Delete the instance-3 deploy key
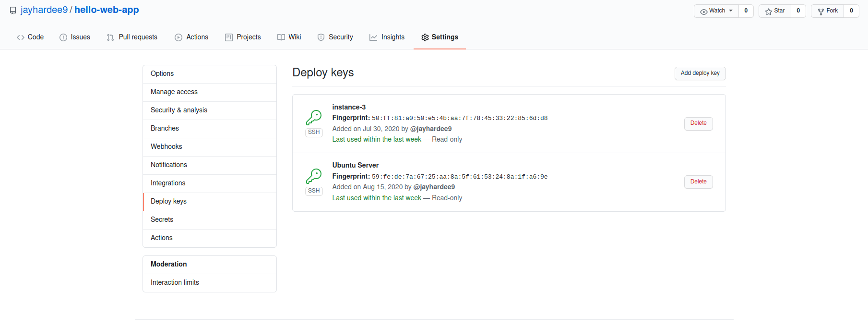 point(698,123)
